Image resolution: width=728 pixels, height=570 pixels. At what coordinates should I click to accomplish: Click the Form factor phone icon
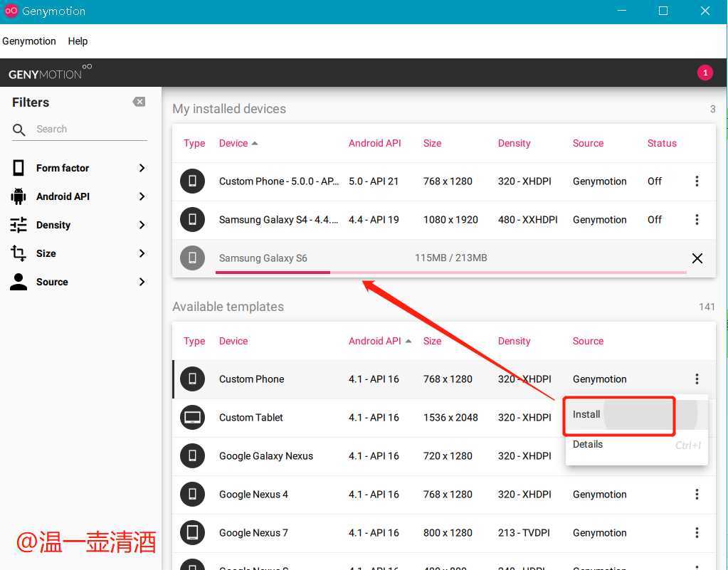[19, 167]
